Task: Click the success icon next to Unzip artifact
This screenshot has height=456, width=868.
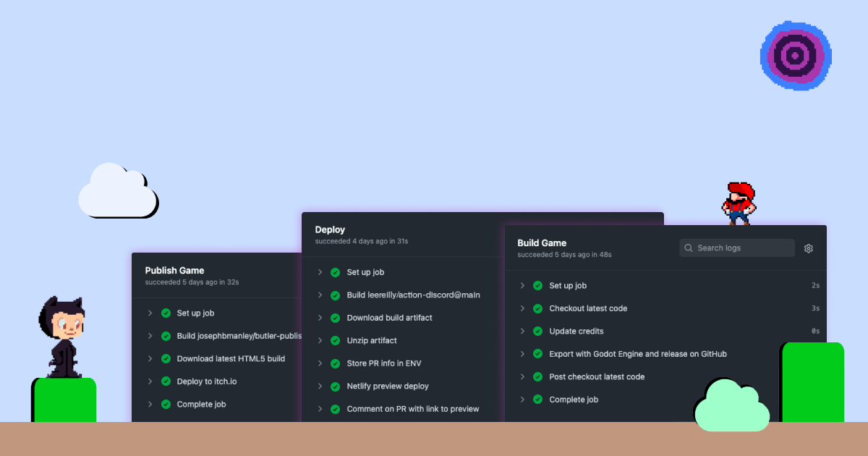Action: pos(334,340)
